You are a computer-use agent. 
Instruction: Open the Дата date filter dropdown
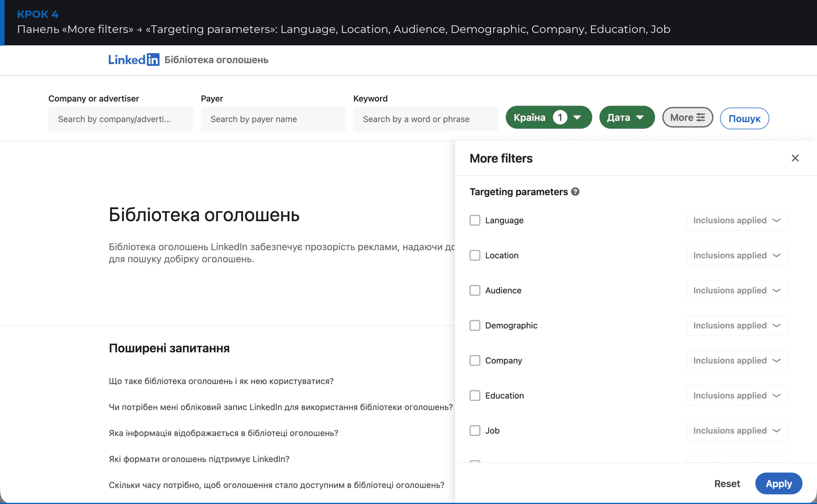(627, 117)
